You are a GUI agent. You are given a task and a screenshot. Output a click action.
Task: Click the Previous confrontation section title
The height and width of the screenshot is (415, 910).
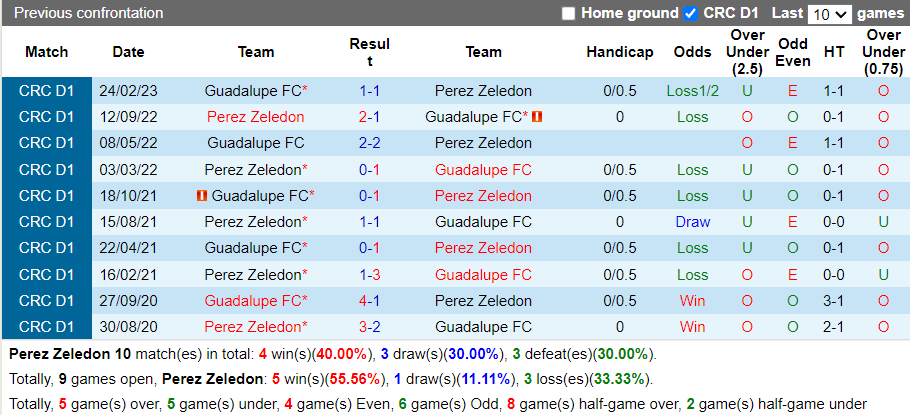89,13
